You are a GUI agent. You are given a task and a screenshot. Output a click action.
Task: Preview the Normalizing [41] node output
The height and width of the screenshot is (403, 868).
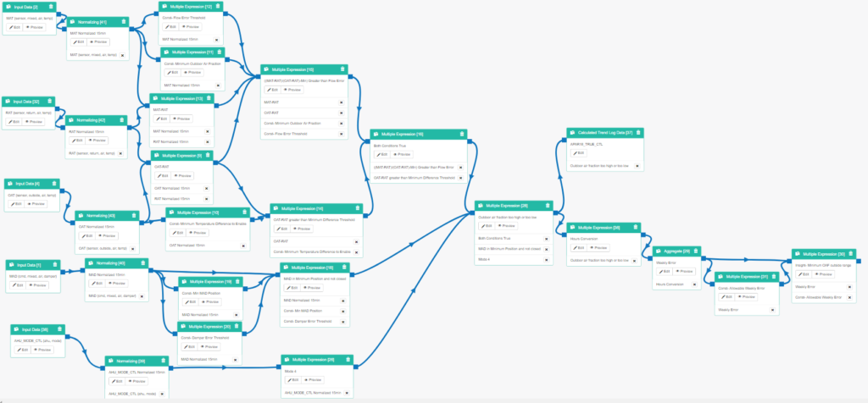(99, 41)
